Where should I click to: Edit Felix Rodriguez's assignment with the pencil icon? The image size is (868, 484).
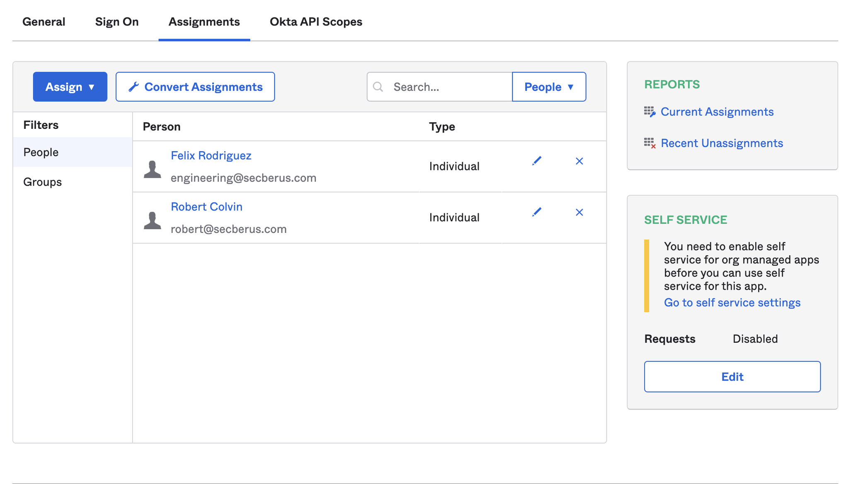tap(537, 161)
